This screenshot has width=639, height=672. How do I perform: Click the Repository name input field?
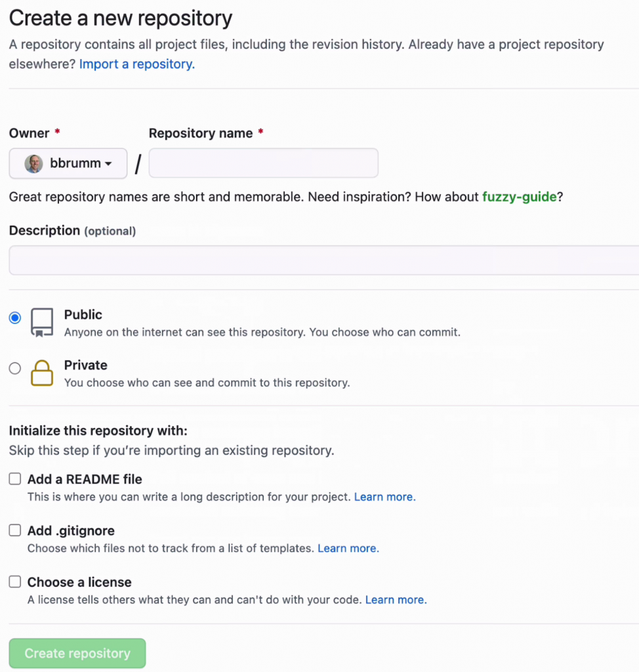[263, 163]
